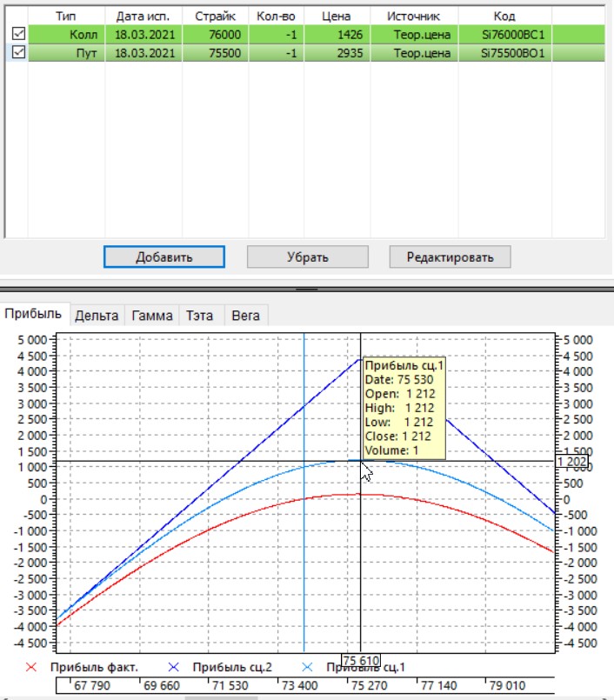
Task: Click the splitter bar between table and chart
Action: (307, 285)
